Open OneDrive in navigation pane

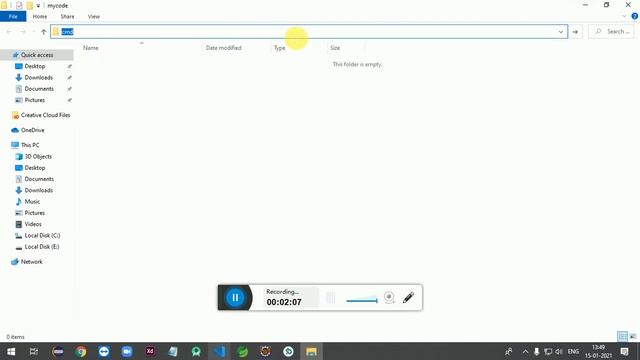32,130
